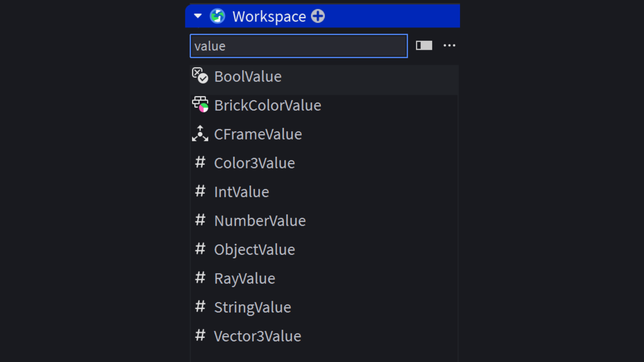Click the BrickColorValue brick icon
This screenshot has width=644, height=362.
tap(200, 105)
